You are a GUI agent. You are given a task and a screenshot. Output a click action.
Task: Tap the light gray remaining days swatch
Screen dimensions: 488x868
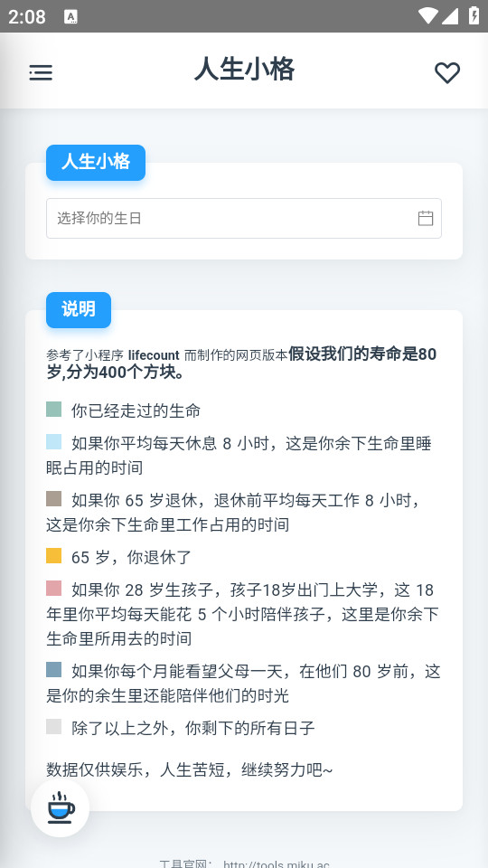click(53, 726)
